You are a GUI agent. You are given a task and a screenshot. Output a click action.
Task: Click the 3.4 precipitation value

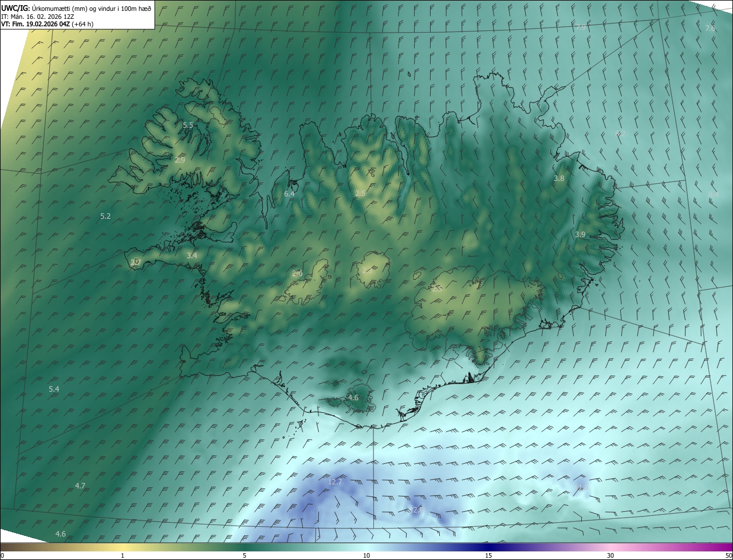click(192, 255)
